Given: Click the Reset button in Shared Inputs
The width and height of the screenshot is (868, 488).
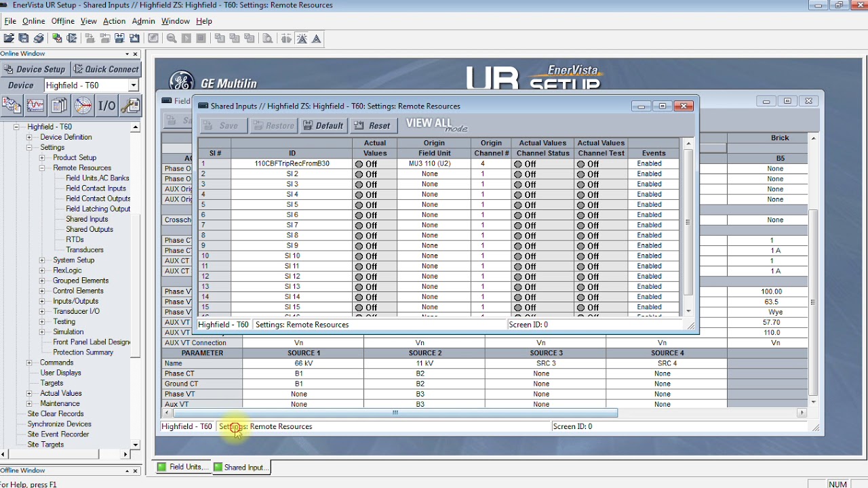Looking at the screenshot, I should coord(372,125).
